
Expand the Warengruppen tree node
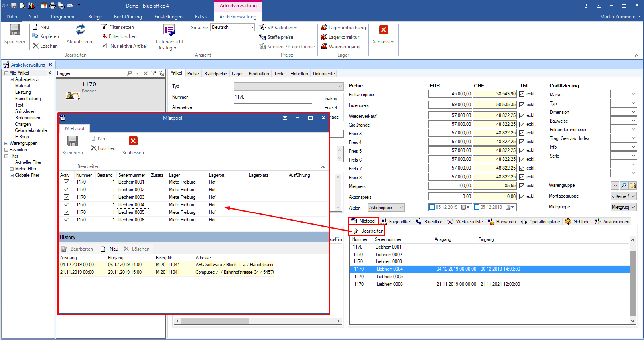coord(6,143)
